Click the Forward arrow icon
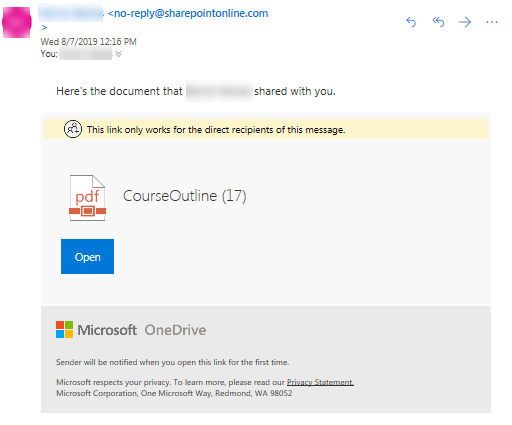 (465, 22)
